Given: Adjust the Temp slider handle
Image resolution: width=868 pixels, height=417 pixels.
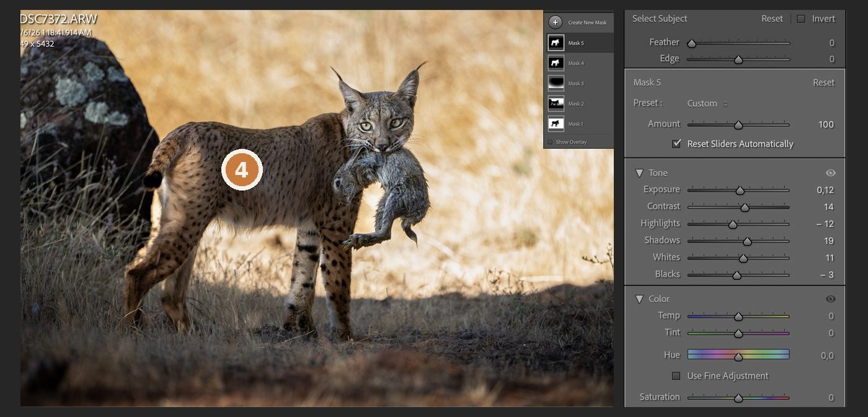Looking at the screenshot, I should tap(738, 316).
